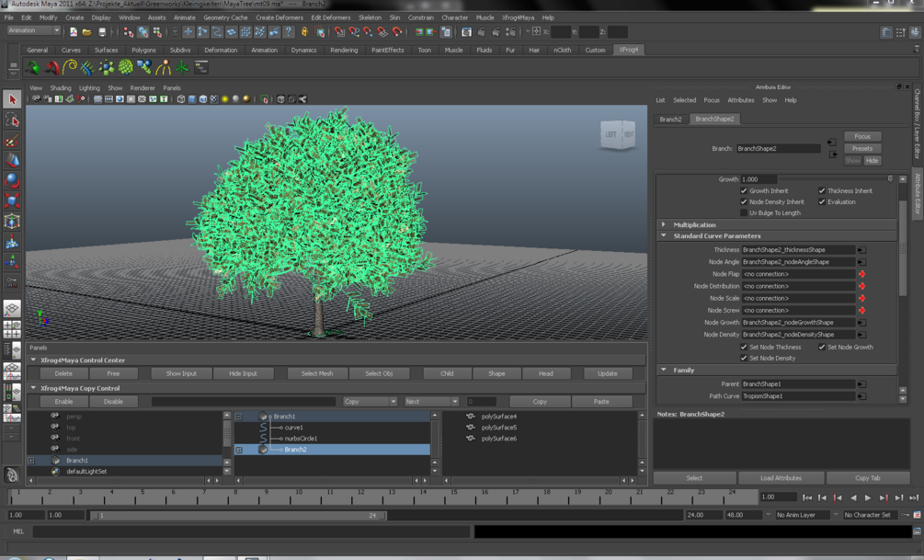Select defaultLightSet in the outliner list

click(x=86, y=472)
